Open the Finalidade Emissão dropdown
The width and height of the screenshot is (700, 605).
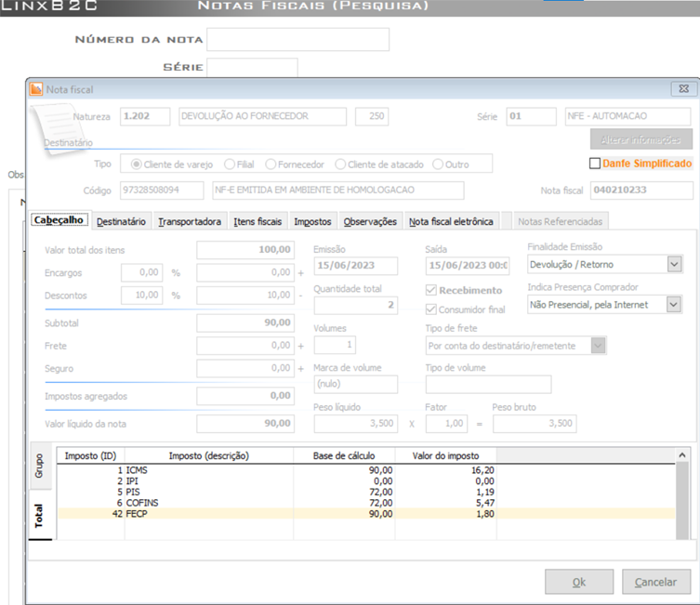tap(674, 264)
